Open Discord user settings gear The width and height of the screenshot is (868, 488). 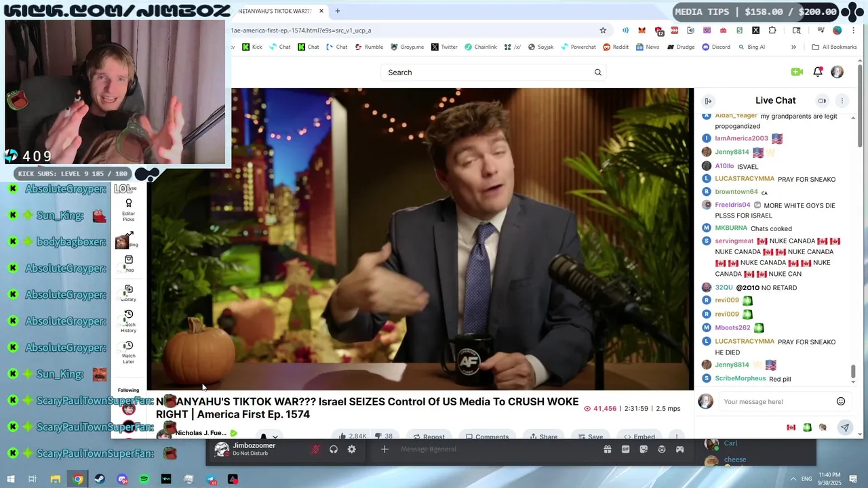pyautogui.click(x=351, y=449)
